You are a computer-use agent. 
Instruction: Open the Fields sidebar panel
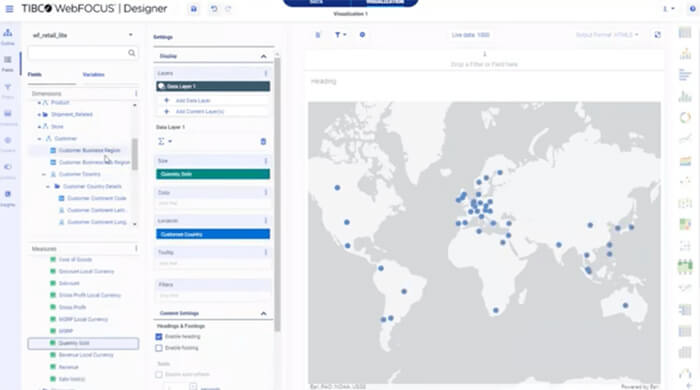[x=8, y=63]
